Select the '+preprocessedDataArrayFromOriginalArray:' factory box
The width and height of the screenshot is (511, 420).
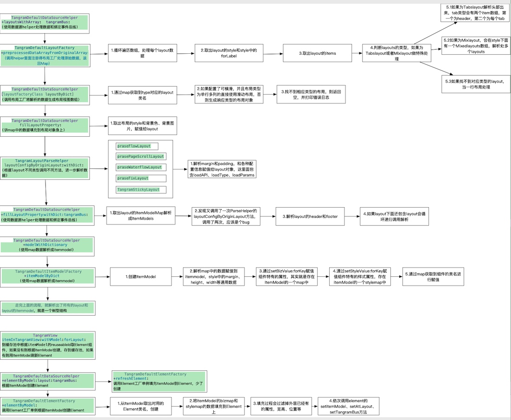tap(45, 56)
